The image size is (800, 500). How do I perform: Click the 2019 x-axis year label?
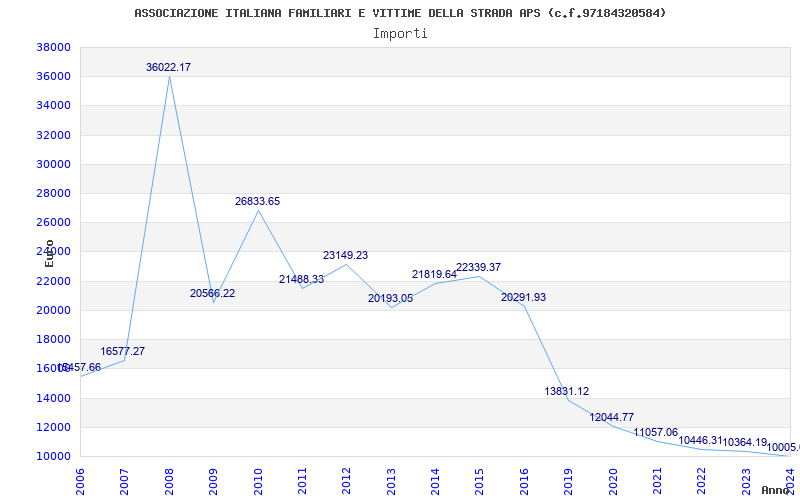coord(568,481)
